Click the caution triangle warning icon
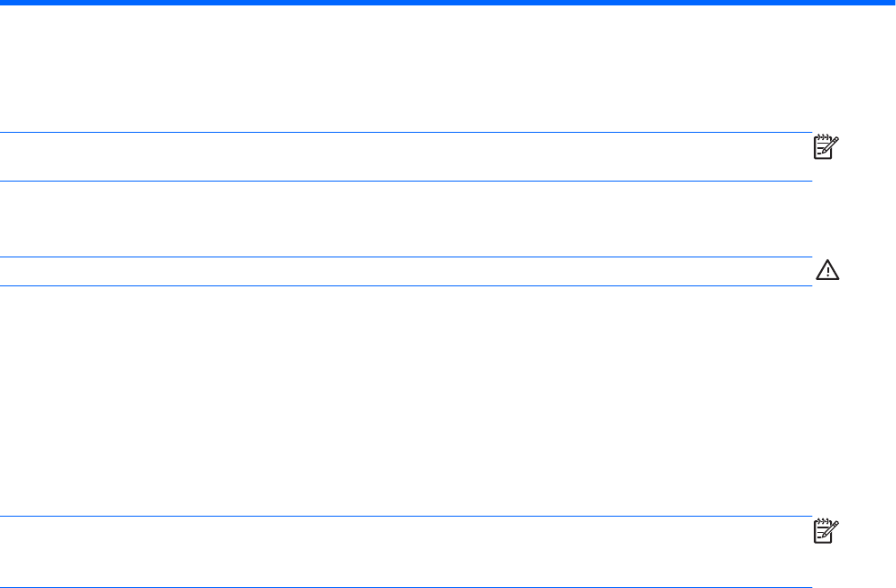Viewport: 896px width, 588px height. [826, 270]
